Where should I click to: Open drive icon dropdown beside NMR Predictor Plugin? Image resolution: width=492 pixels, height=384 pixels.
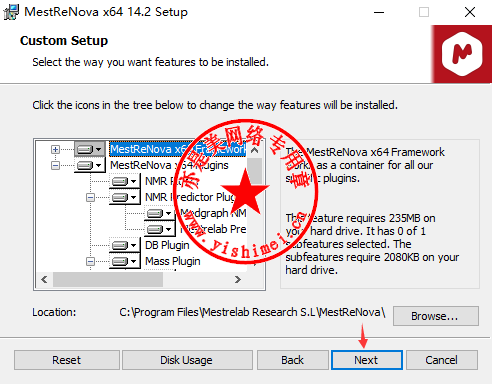click(125, 197)
